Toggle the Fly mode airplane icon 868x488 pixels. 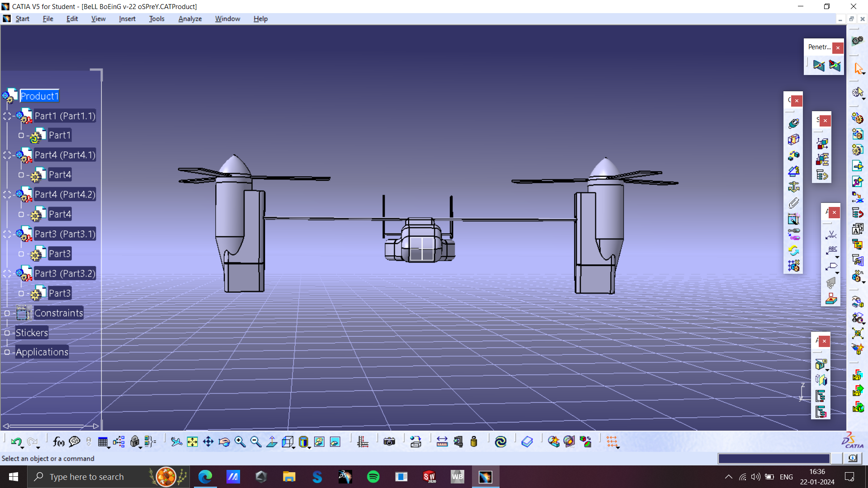(x=176, y=441)
